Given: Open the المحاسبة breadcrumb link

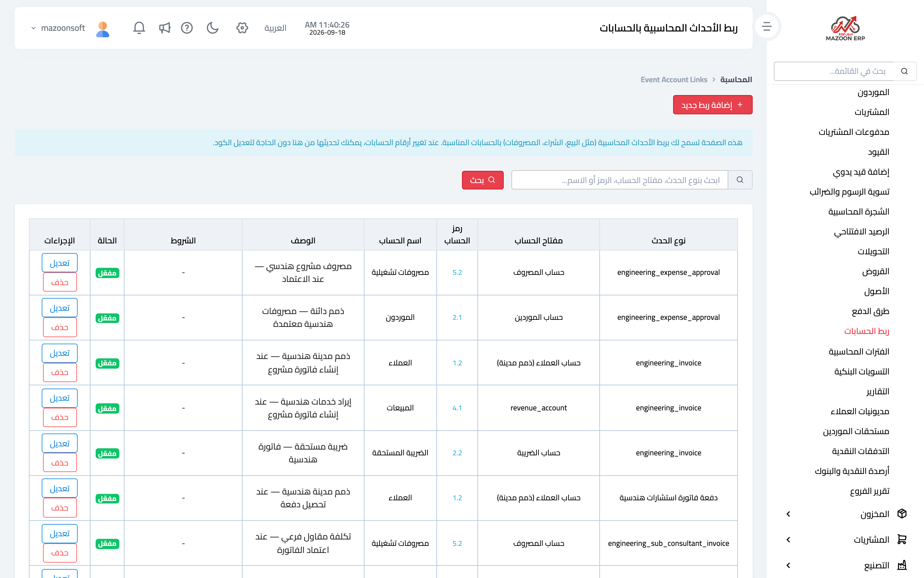Looking at the screenshot, I should pos(736,80).
